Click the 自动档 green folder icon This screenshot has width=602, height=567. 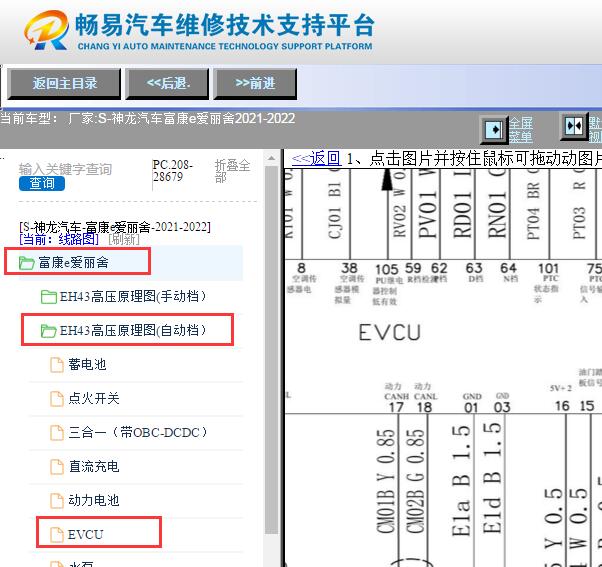tap(49, 331)
